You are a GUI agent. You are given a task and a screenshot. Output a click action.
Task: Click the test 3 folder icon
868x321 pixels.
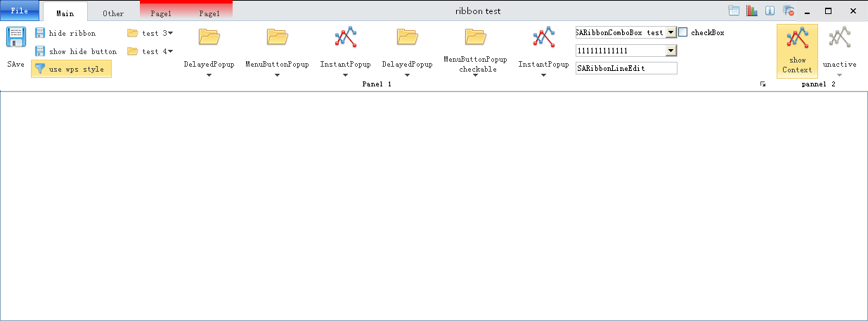(132, 33)
